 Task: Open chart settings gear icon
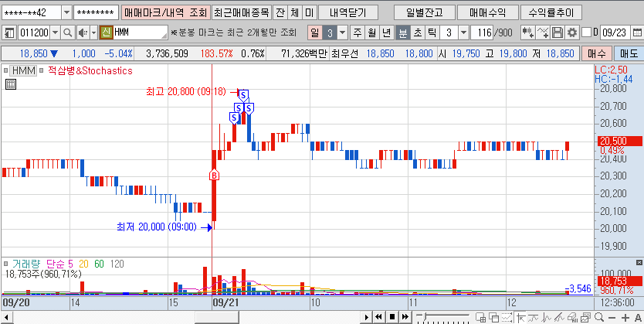[x=571, y=32]
